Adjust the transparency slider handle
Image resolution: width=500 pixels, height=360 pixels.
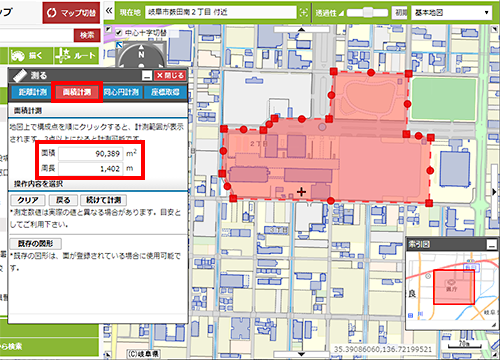coord(368,13)
